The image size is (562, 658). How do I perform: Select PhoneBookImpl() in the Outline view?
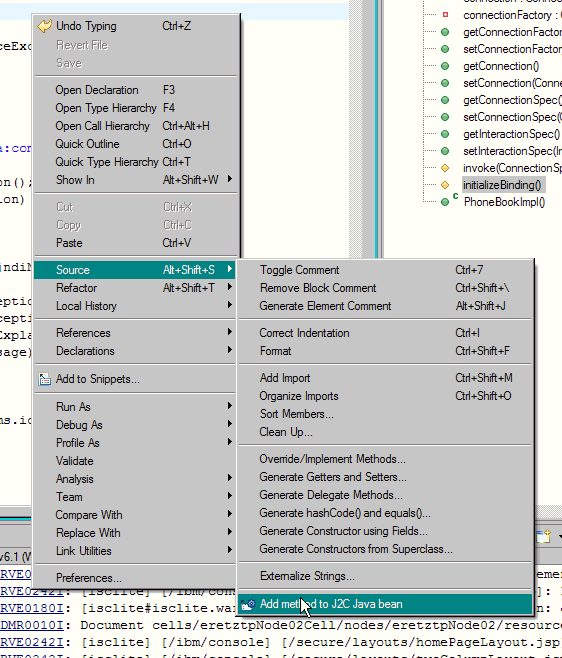click(x=504, y=202)
